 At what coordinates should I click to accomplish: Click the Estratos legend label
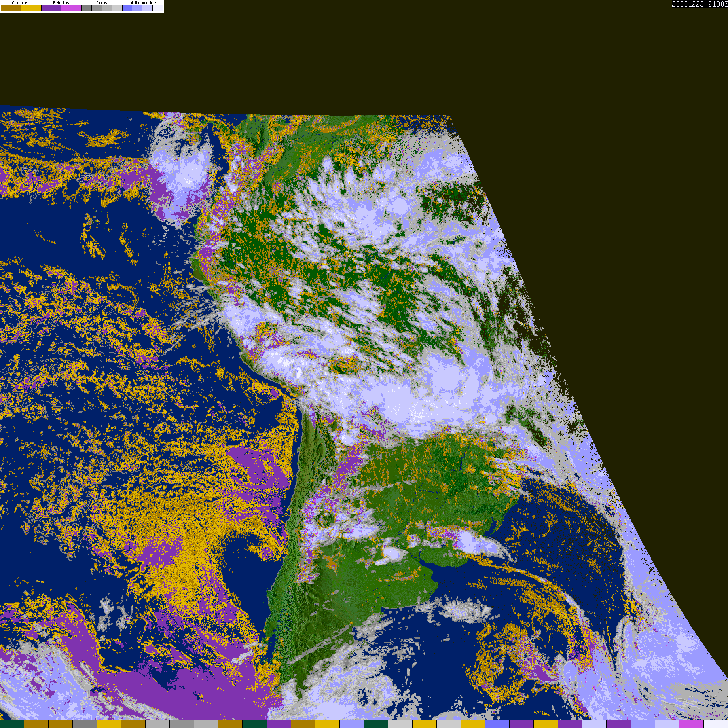click(61, 3)
